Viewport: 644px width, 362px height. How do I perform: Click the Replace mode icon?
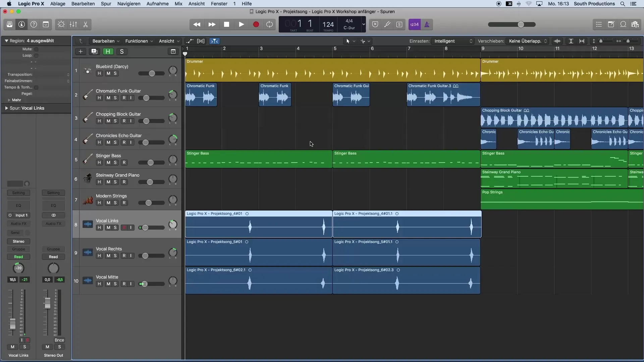(375, 24)
